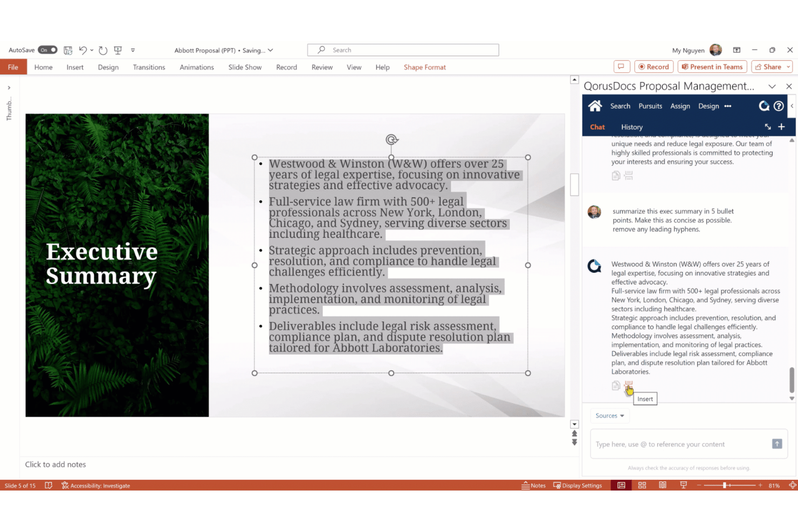Switch to Slide Sorter view
Image resolution: width=798 pixels, height=532 pixels.
click(x=642, y=486)
